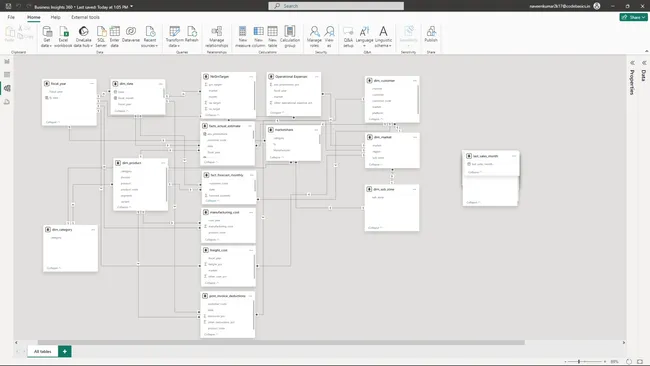Click right arrow of horizontal scrollbar
The image size is (650, 366).
pyautogui.click(x=624, y=342)
